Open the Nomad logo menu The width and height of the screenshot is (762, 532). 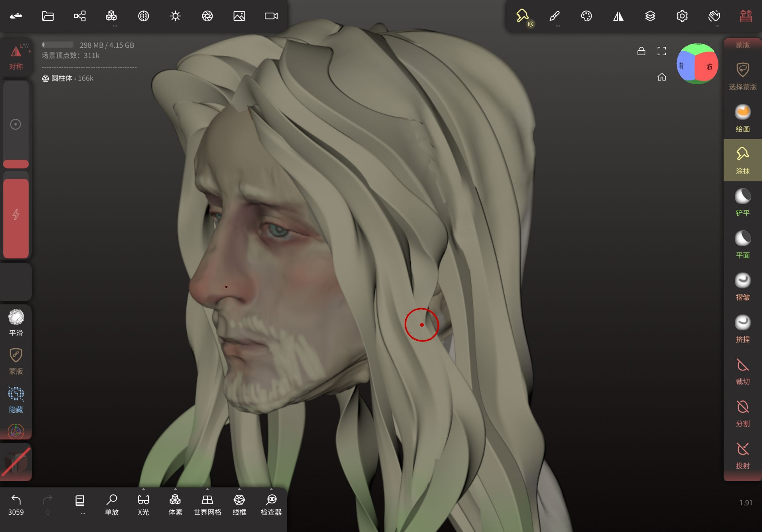pos(16,16)
